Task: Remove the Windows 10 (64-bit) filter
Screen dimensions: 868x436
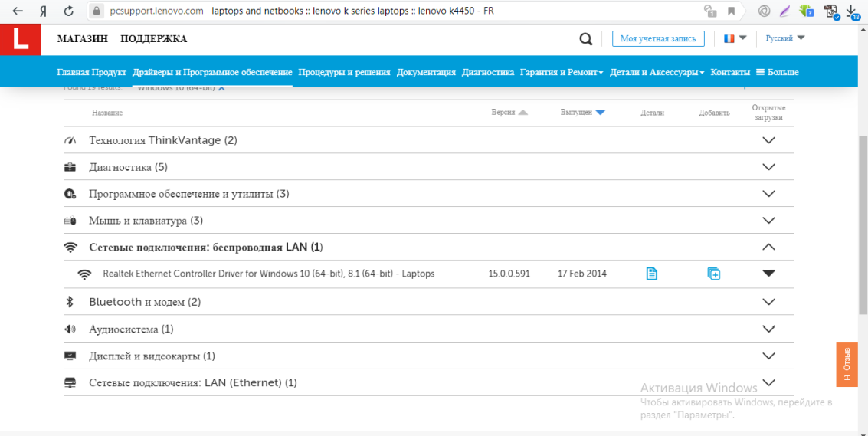Action: (x=221, y=88)
